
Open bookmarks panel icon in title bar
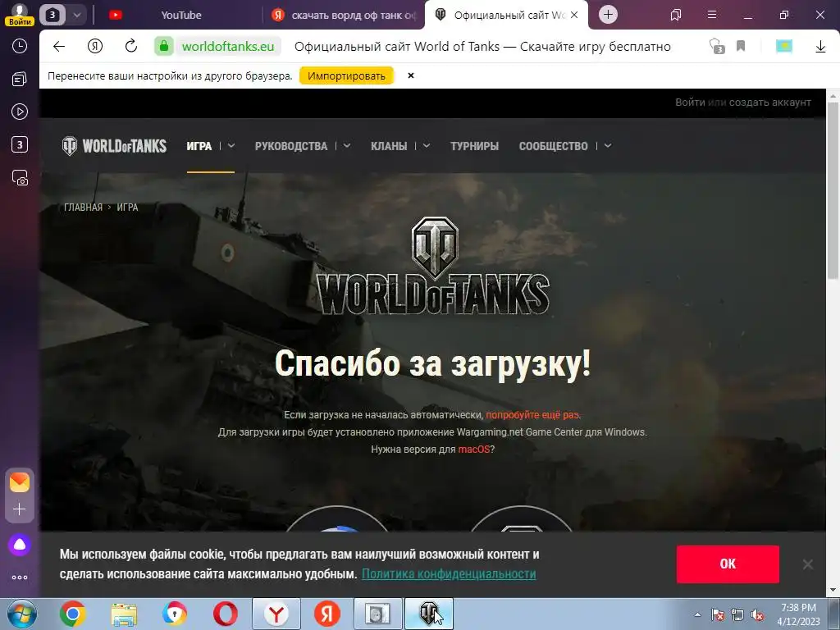(676, 15)
